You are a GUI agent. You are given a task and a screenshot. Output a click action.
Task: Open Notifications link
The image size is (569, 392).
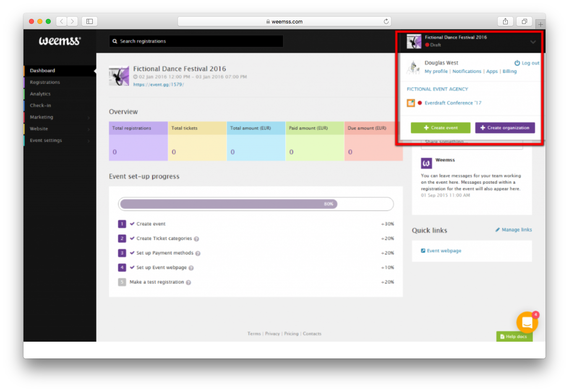click(x=467, y=71)
